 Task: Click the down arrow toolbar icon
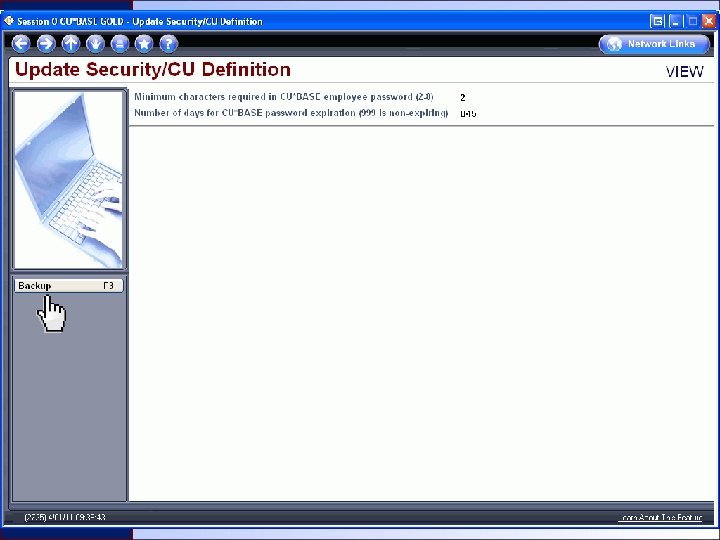(95, 44)
